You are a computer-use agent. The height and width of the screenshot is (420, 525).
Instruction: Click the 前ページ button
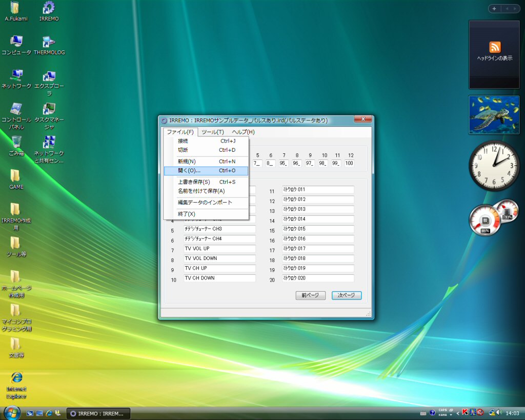click(x=310, y=295)
